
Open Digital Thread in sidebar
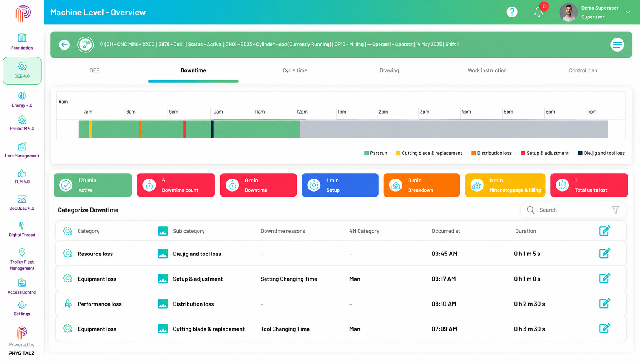click(22, 229)
